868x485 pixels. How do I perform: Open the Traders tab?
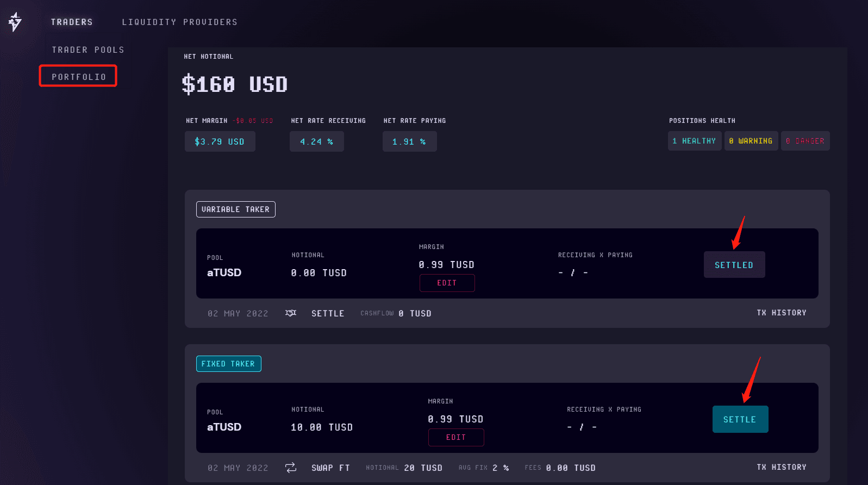coord(72,22)
